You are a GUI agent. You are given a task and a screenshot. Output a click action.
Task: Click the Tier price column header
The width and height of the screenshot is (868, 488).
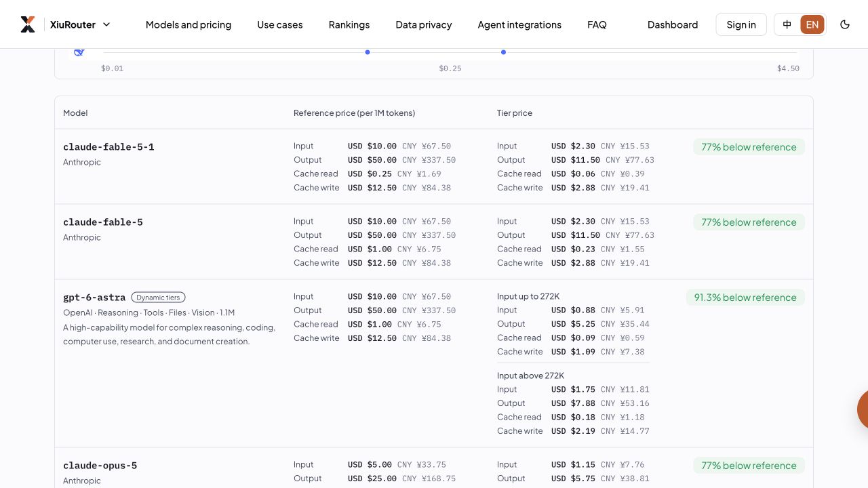[x=515, y=113]
